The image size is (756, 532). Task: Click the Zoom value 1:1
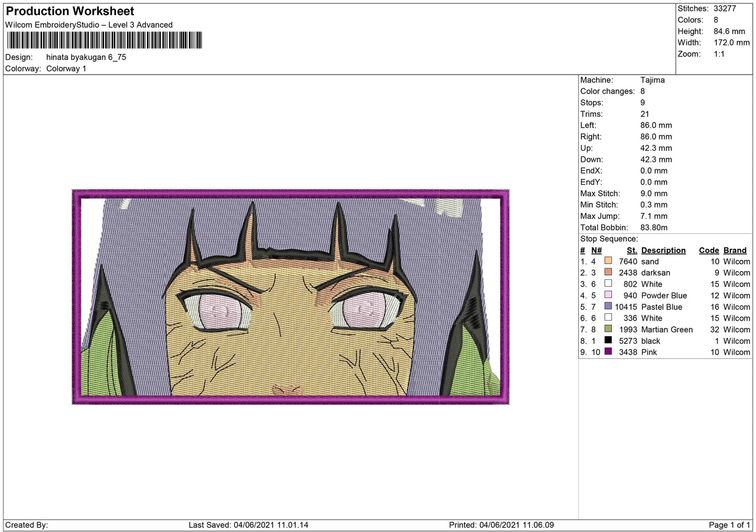click(719, 54)
